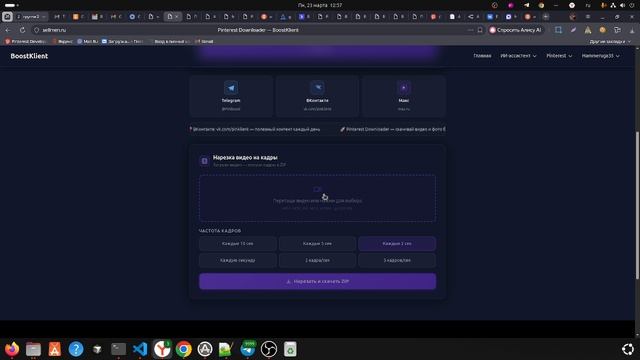The height and width of the screenshot is (360, 640).
Task: Click the date and time clock
Action: (x=320, y=5)
